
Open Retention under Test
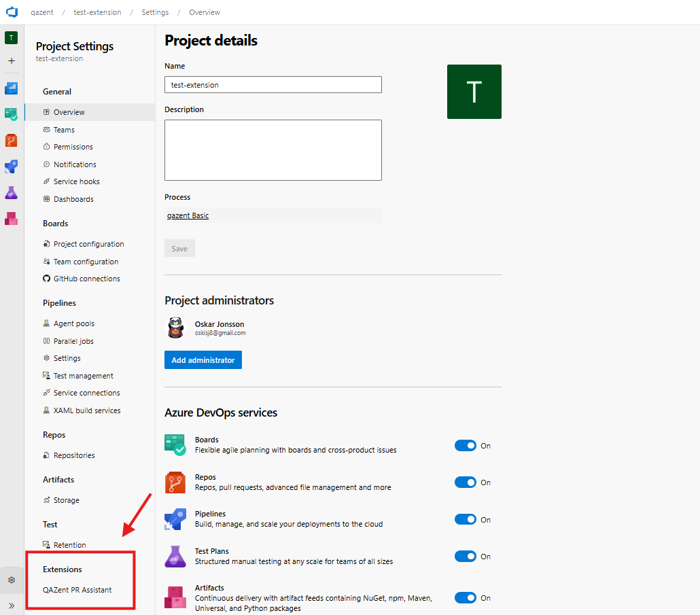pos(90,545)
